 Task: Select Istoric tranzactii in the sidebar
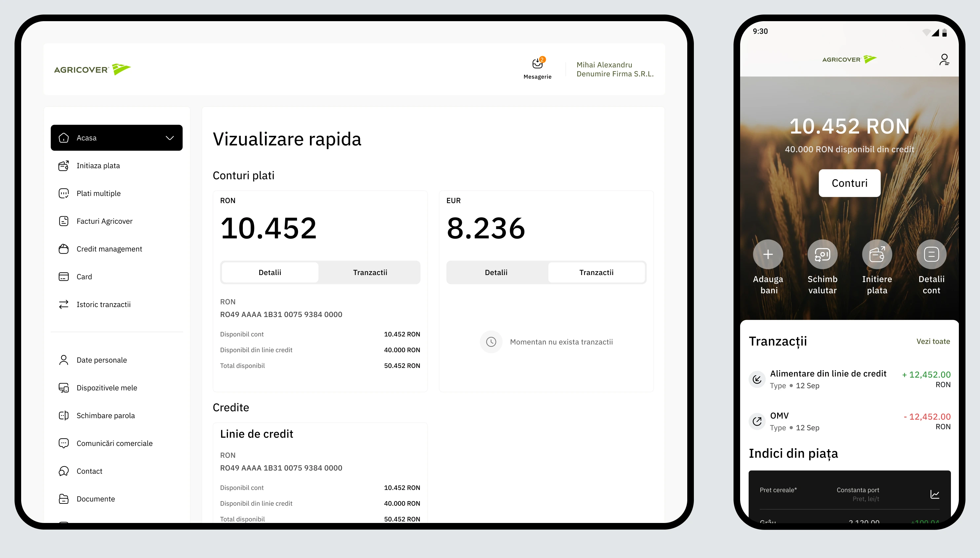tap(116, 304)
